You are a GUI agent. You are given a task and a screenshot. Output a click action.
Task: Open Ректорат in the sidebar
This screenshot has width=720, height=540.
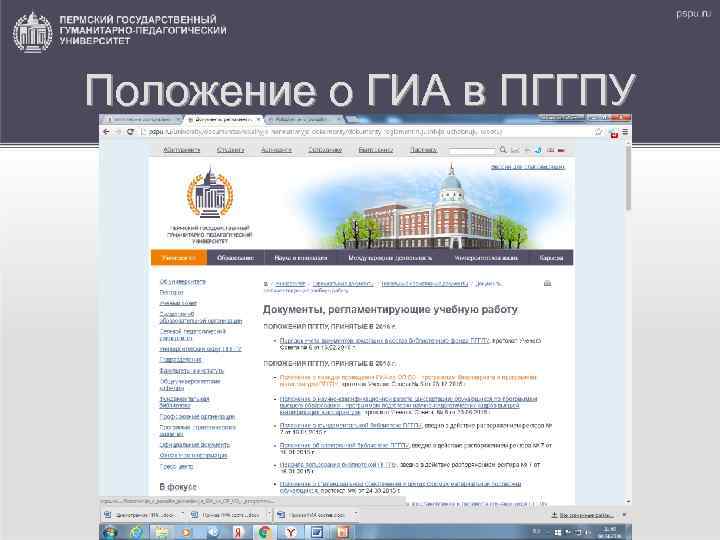[171, 292]
